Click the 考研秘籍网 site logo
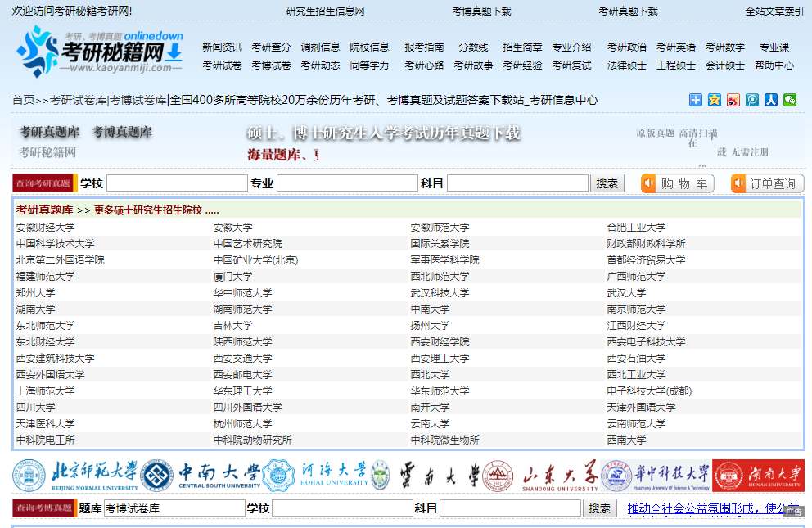812x528 pixels. (x=99, y=52)
